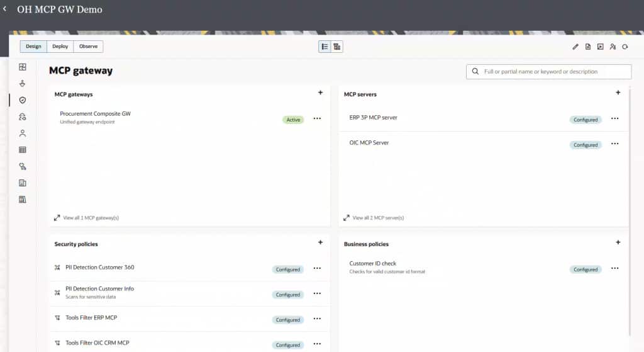
Task: Click the Configured badge on PII Detection Customer 360
Action: (288, 270)
